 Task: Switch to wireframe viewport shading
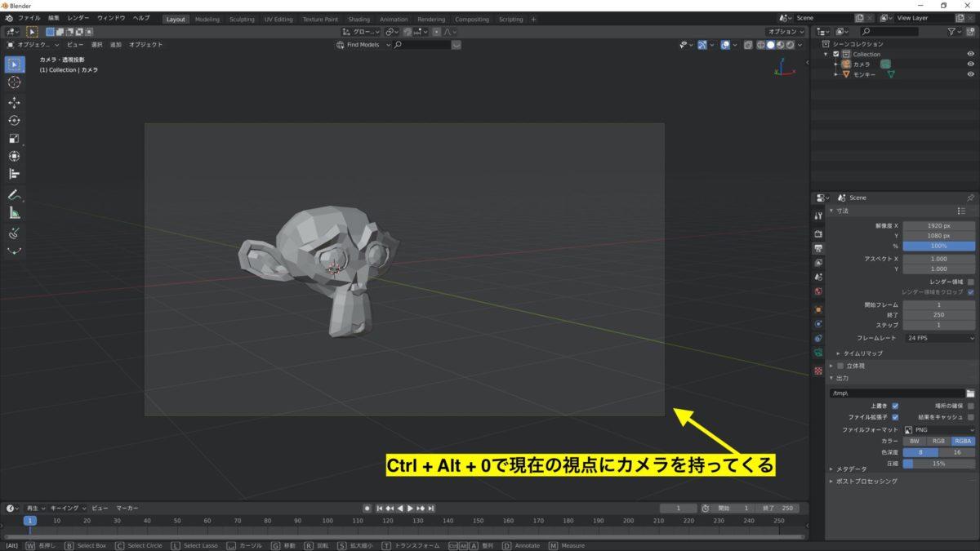tap(760, 45)
